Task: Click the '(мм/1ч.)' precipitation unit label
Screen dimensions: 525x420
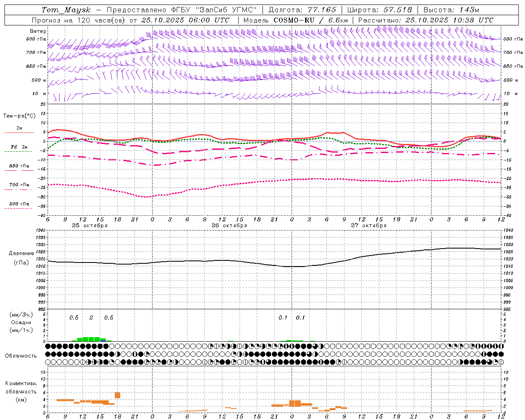Action: 21,330
